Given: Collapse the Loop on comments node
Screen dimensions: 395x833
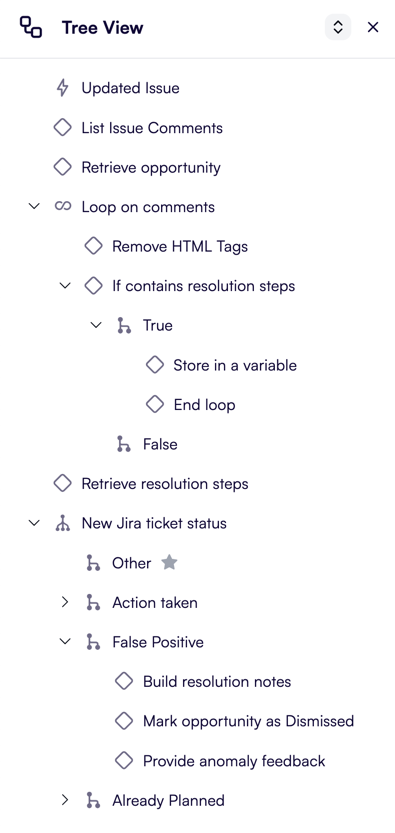Looking at the screenshot, I should (x=33, y=206).
